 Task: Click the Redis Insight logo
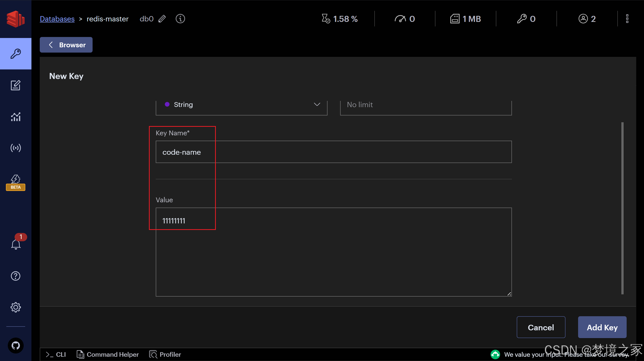coord(16,19)
